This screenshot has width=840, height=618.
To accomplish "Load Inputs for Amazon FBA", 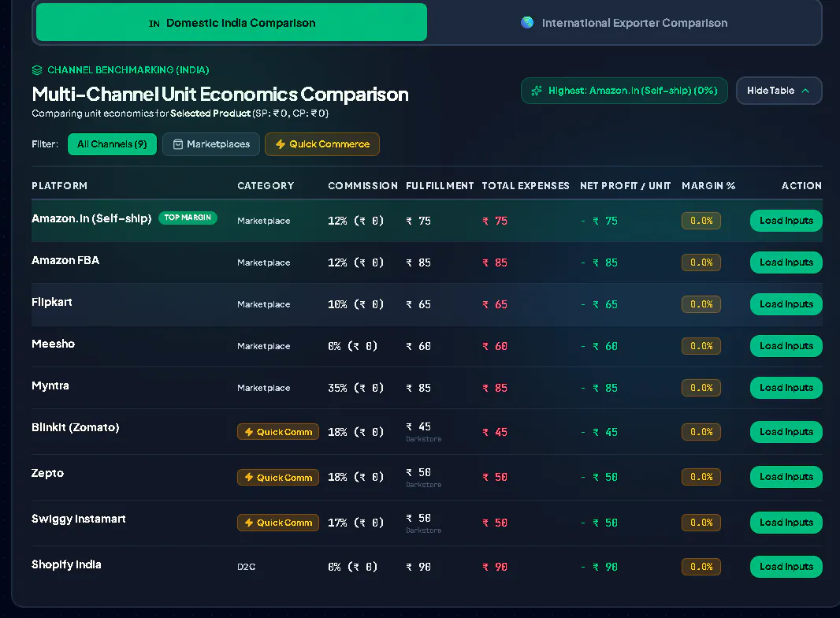I will 786,262.
